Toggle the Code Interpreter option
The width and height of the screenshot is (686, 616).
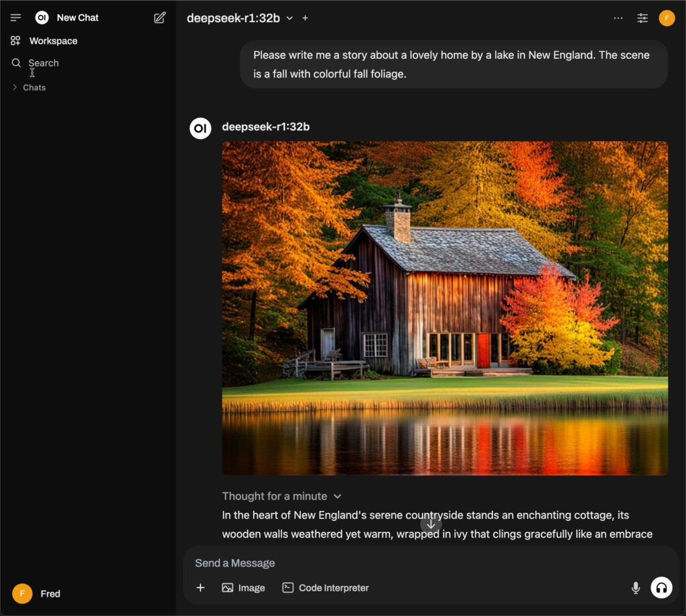(x=326, y=588)
